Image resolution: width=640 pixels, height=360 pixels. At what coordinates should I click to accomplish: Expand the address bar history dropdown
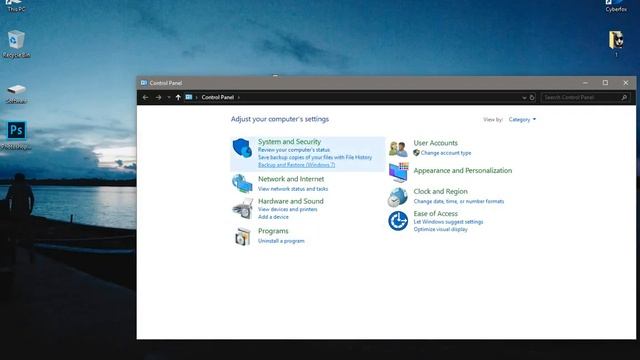point(524,98)
